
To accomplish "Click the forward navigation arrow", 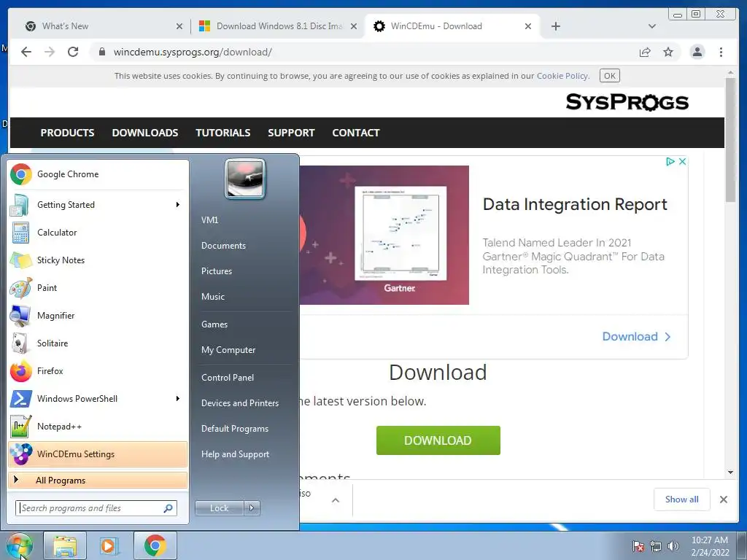I will pyautogui.click(x=50, y=52).
